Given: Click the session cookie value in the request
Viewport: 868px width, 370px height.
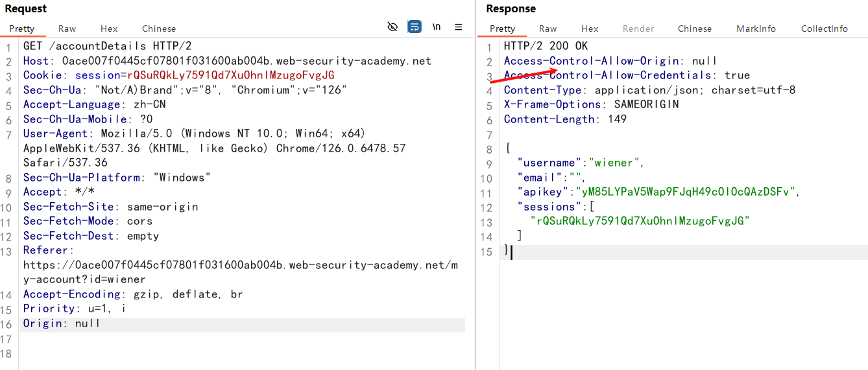Looking at the screenshot, I should pos(230,76).
